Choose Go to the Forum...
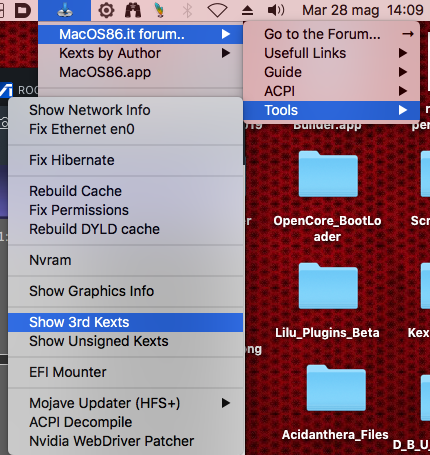430x455 pixels. coord(331,34)
